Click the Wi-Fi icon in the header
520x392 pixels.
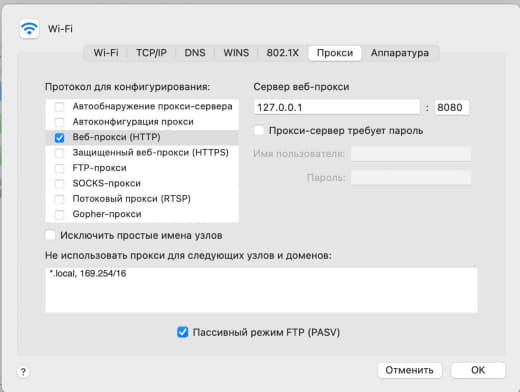29,28
